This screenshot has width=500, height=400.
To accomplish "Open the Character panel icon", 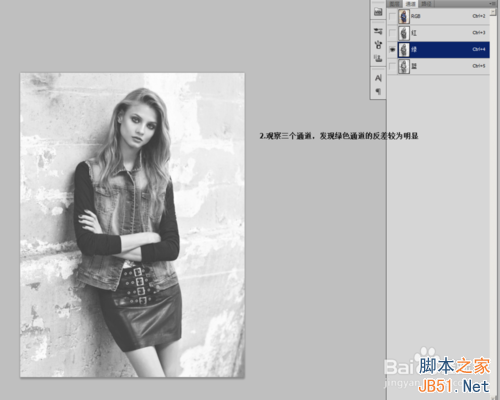I will 378,78.
